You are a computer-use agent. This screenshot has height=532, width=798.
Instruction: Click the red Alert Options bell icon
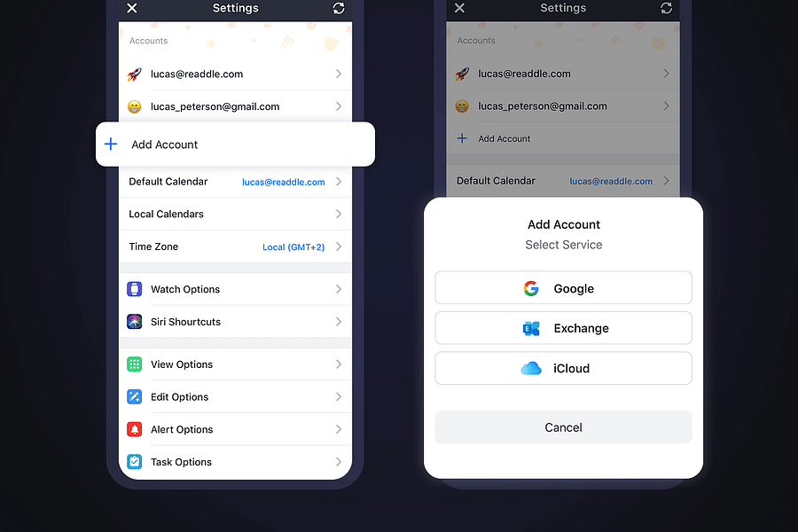pos(135,429)
